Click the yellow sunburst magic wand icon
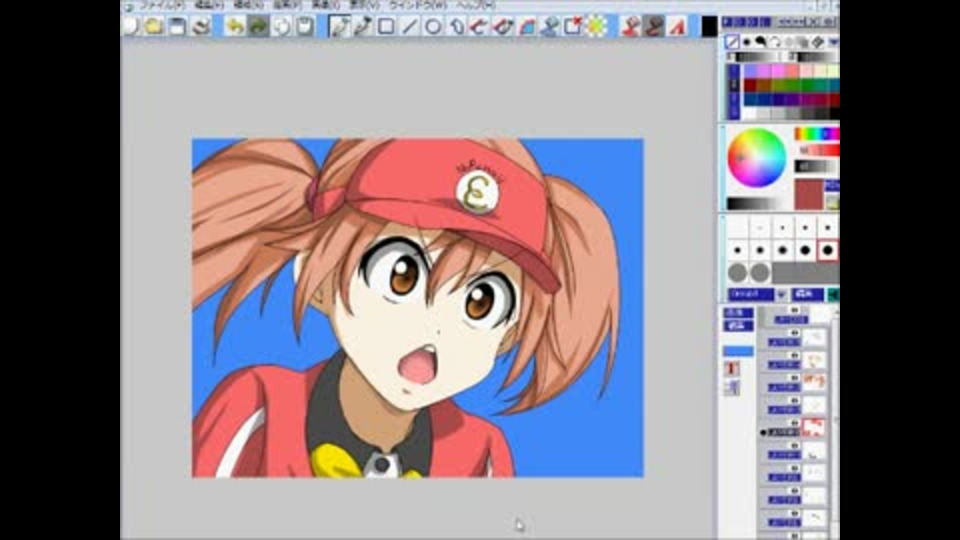This screenshot has width=960, height=540. 596,26
